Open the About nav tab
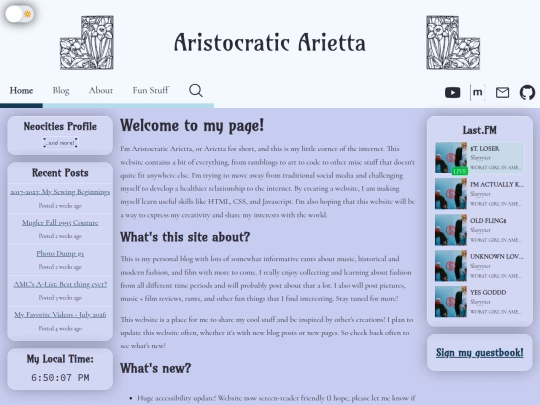 (101, 91)
